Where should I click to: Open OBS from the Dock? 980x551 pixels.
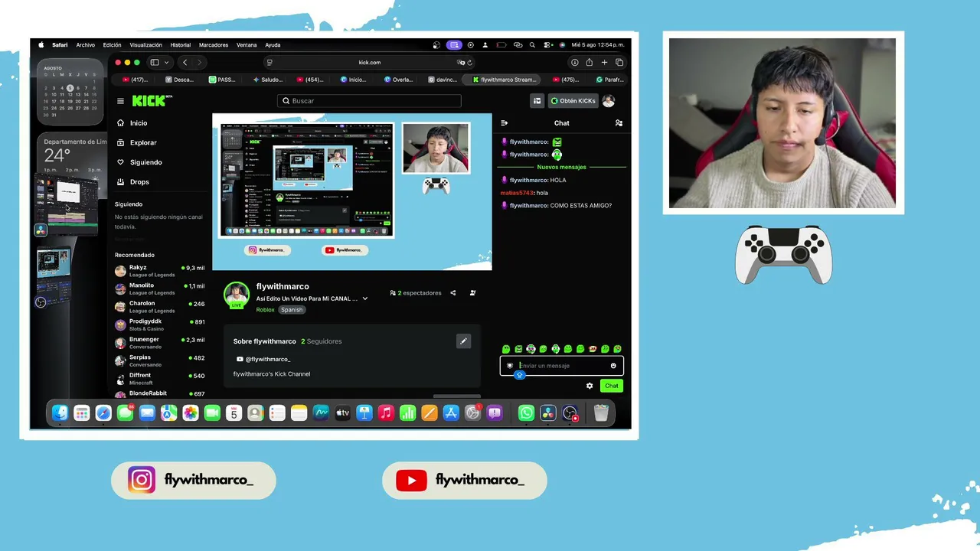pos(570,413)
